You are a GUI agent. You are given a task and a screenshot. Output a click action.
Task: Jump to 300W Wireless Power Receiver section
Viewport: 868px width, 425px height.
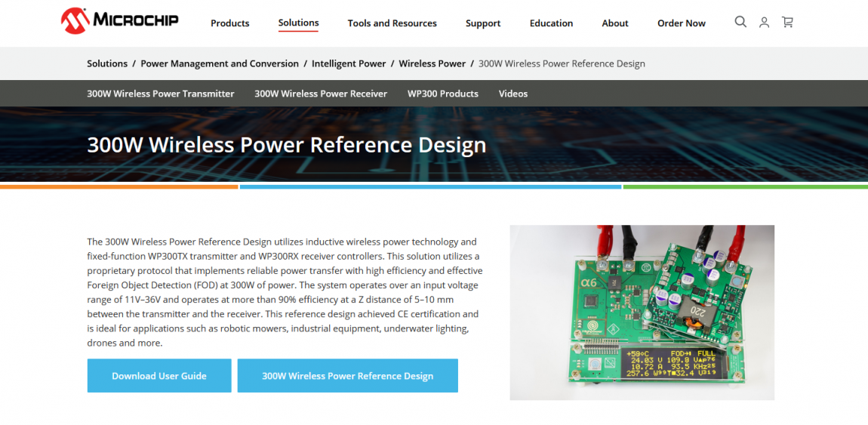click(321, 94)
